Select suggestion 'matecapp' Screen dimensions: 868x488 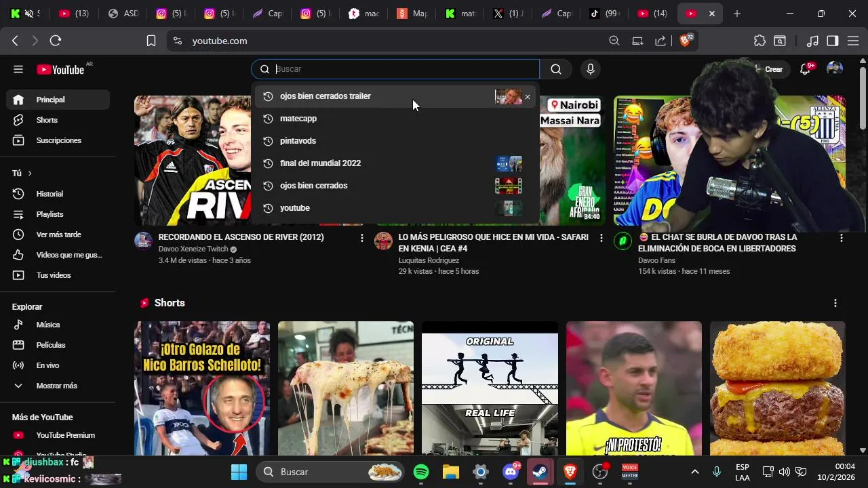(x=395, y=119)
